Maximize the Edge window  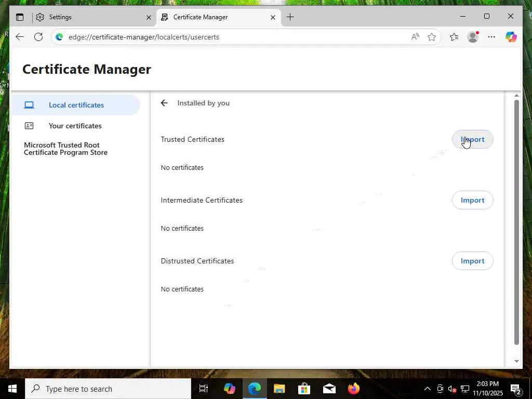point(486,16)
